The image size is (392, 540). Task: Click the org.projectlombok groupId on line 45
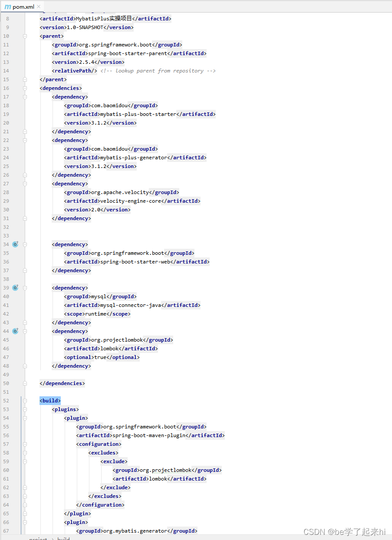click(117, 340)
